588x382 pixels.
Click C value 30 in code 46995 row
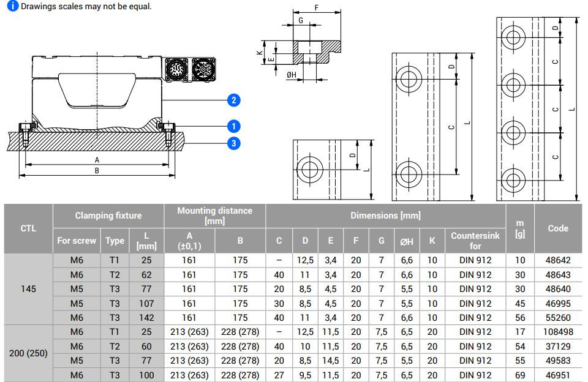coord(279,304)
